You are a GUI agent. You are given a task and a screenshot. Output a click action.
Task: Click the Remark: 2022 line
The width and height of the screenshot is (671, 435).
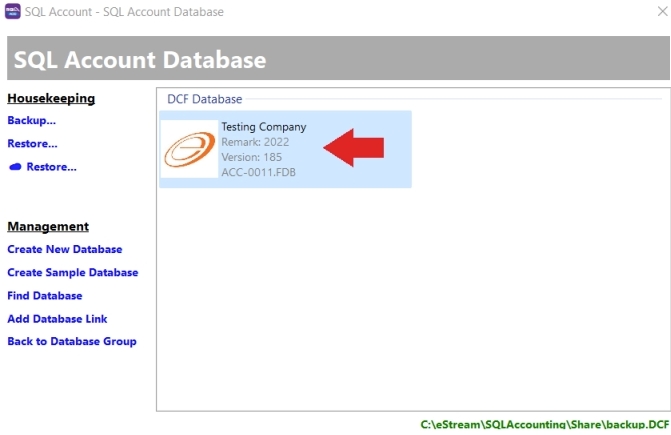255,142
